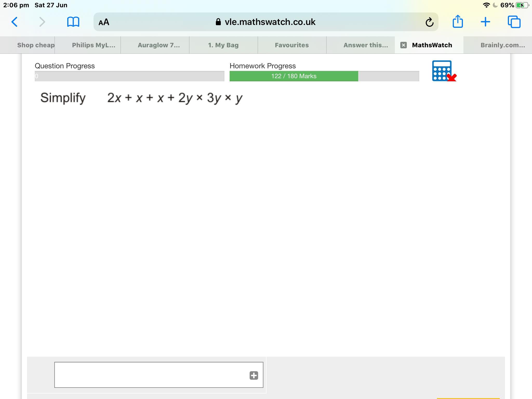
Task: Select the Auraglow tab
Action: [x=158, y=45]
